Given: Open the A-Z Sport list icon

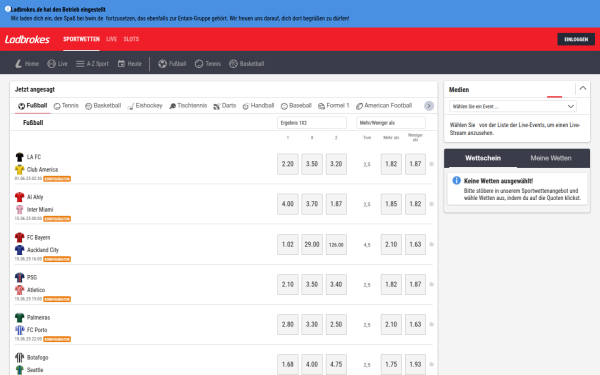Looking at the screenshot, I should pos(80,64).
